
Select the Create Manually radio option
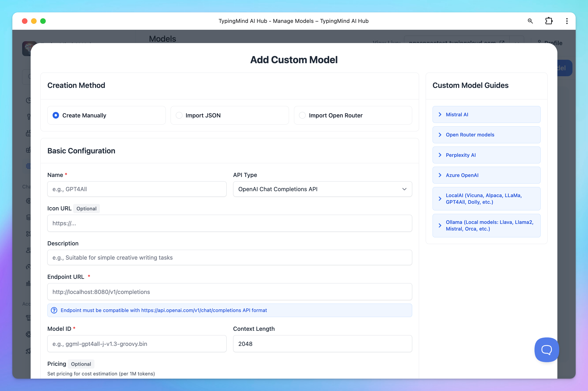tap(56, 115)
